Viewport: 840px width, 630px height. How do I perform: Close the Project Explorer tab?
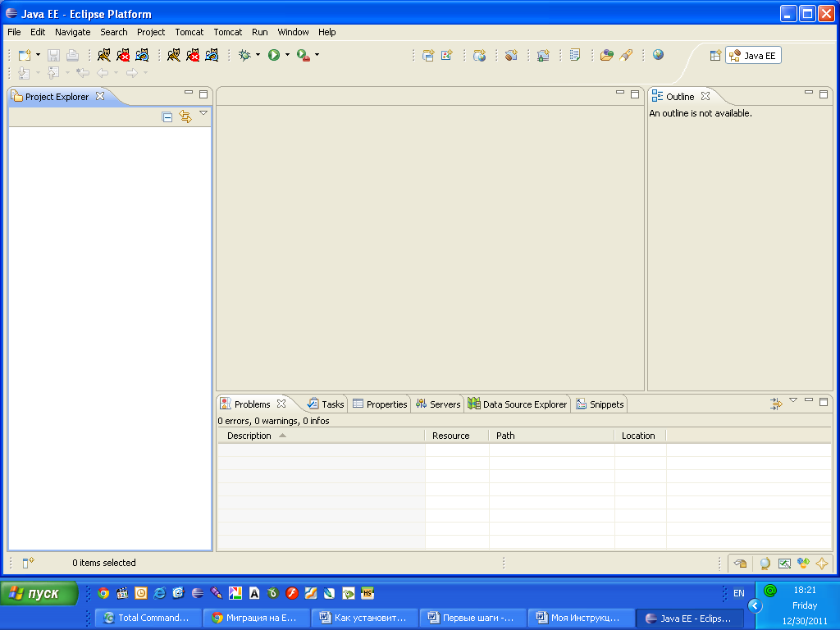coord(100,96)
